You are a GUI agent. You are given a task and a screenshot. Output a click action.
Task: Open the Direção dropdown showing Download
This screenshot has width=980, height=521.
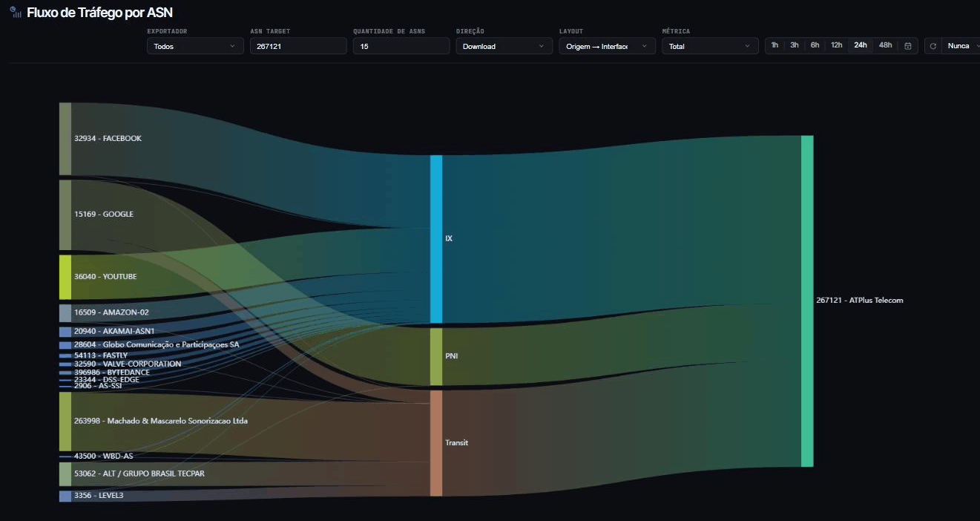[x=504, y=46]
